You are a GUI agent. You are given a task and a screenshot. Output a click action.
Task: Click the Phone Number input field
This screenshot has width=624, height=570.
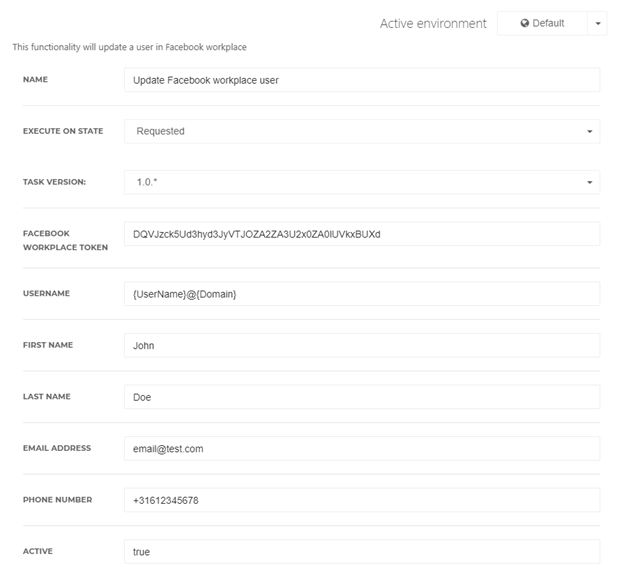coord(362,500)
